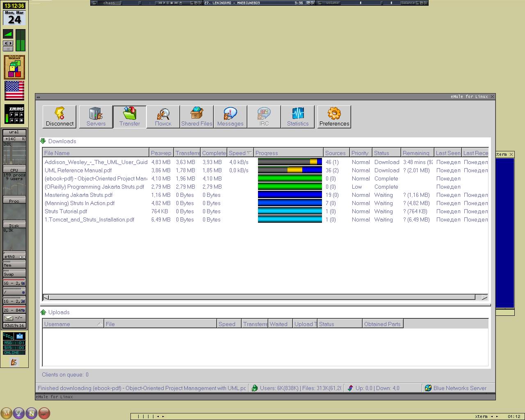Open the Statistics view

[x=298, y=117]
